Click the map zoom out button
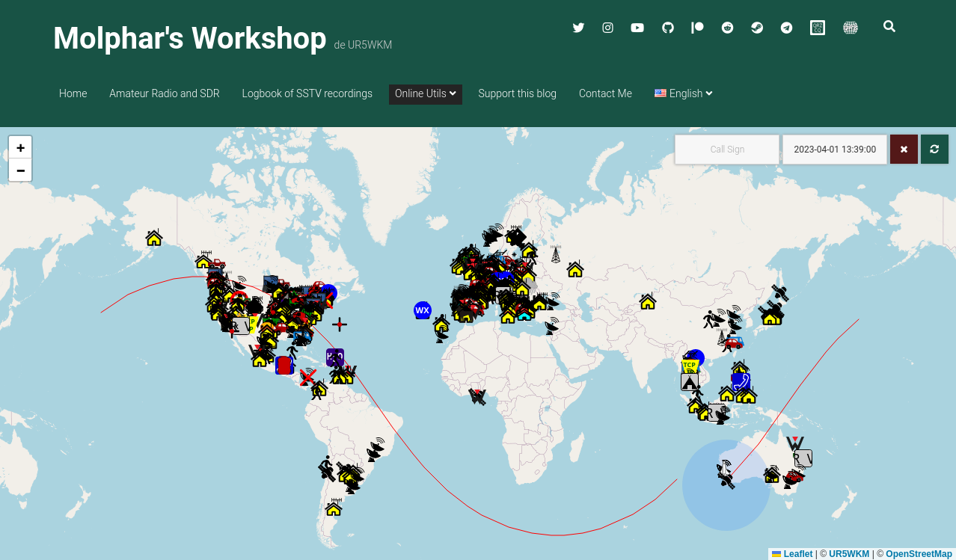Screen dimensions: 956x560 click(x=20, y=170)
